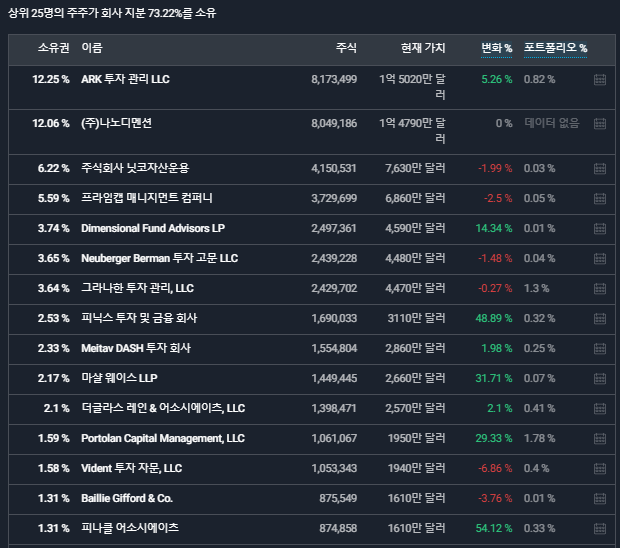This screenshot has width=620, height=548.
Task: Click change value 48.89 %
Action: [494, 318]
